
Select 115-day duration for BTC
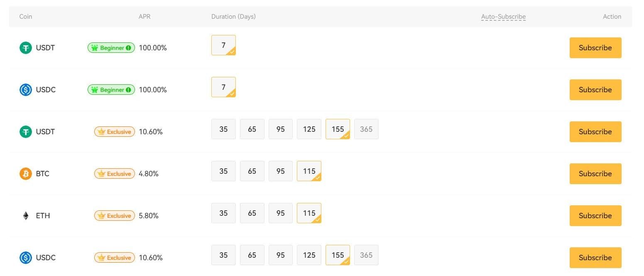[x=309, y=171]
